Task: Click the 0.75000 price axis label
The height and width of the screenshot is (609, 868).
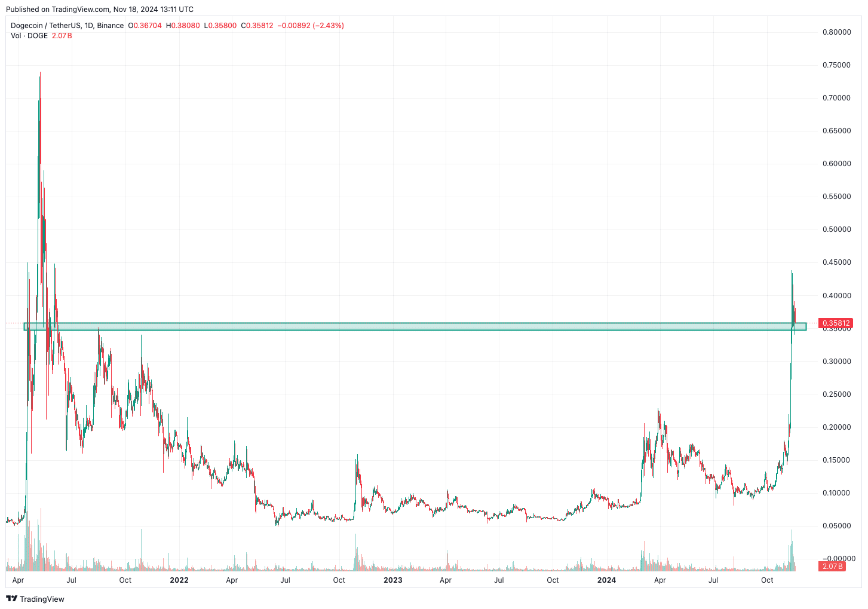Action: point(836,65)
